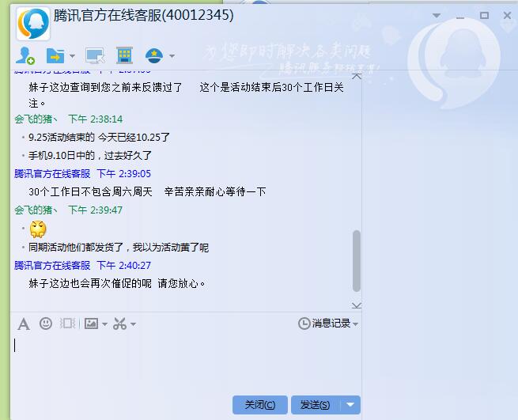Take a screenshot with the scissors icon
Image resolution: width=518 pixels, height=420 pixels.
[x=119, y=324]
